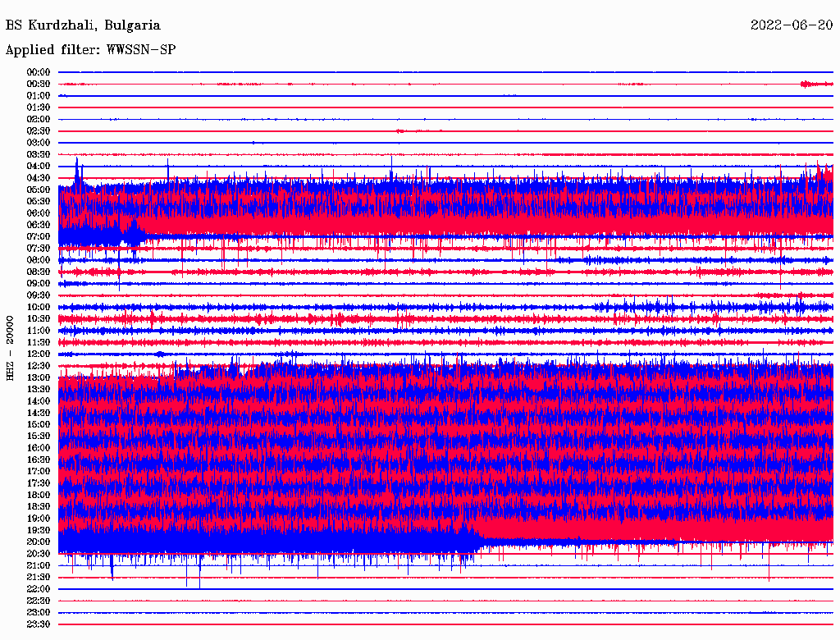Choose the 09:30 time label
The height and width of the screenshot is (640, 840).
39,295
